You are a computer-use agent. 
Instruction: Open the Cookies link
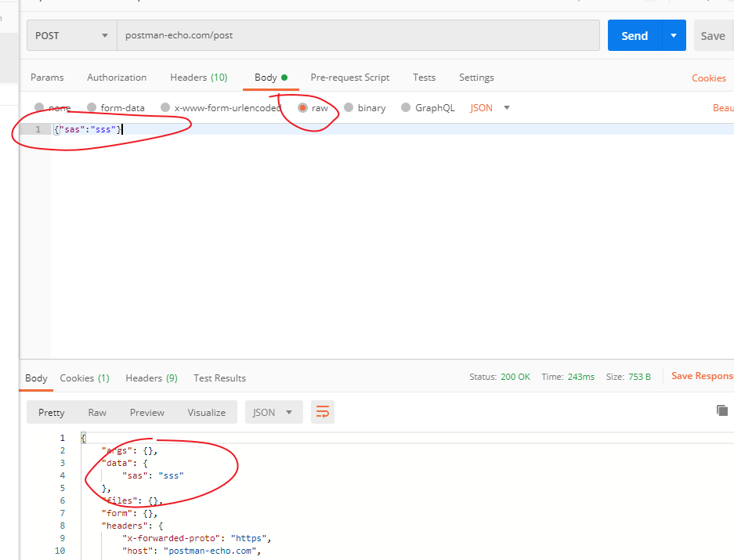709,78
